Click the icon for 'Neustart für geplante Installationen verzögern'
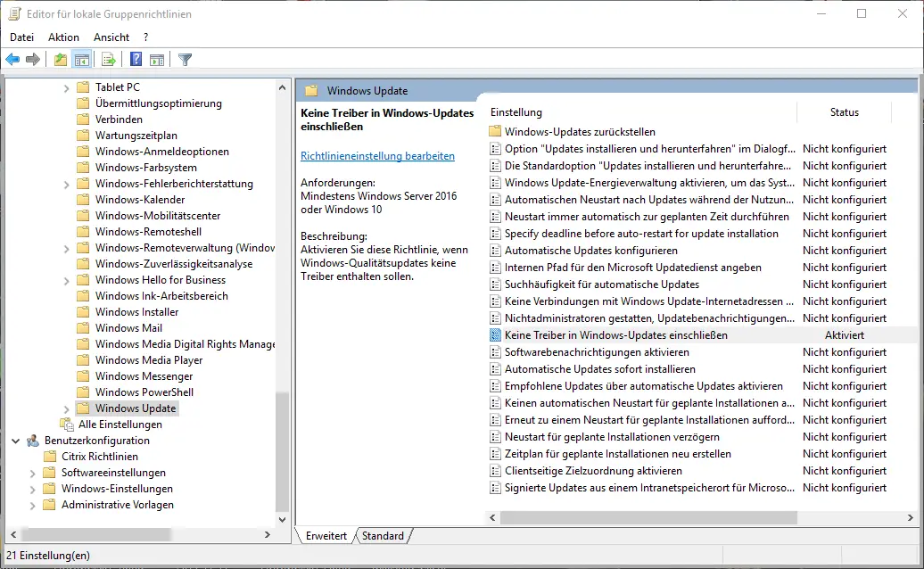924x569 pixels. click(x=496, y=437)
